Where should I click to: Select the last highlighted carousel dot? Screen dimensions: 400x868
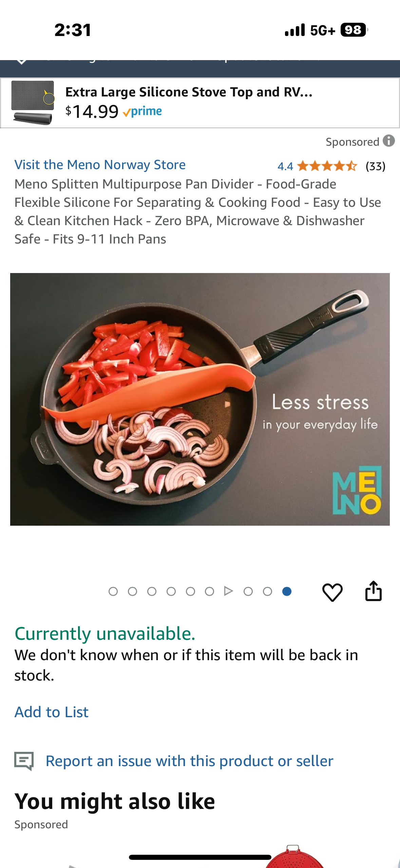pos(287,592)
